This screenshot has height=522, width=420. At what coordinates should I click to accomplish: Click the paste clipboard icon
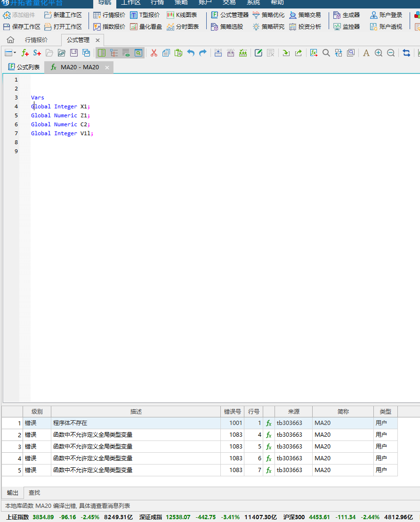tap(178, 53)
